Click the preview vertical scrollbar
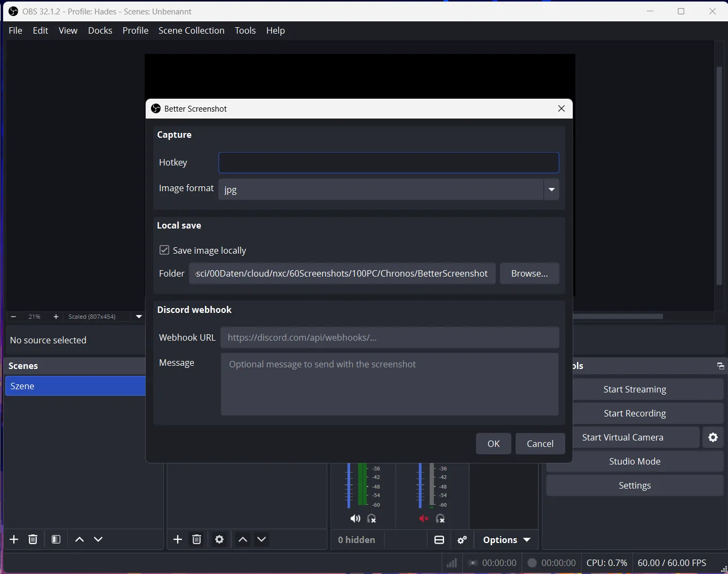Viewport: 728px width, 574px height. 719,176
